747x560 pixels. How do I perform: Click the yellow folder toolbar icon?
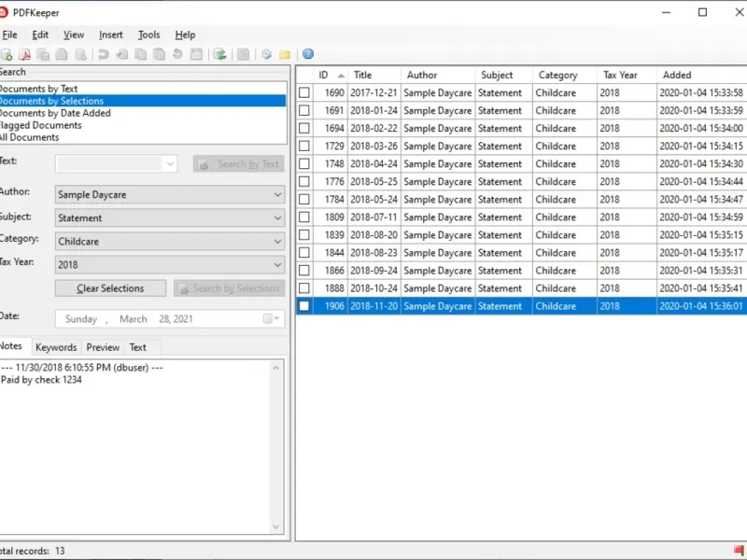coord(285,54)
